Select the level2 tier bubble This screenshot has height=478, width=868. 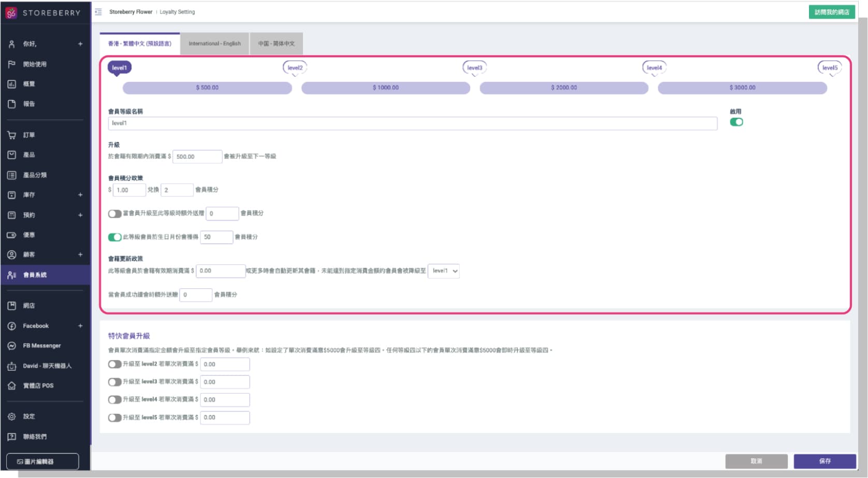pyautogui.click(x=295, y=68)
